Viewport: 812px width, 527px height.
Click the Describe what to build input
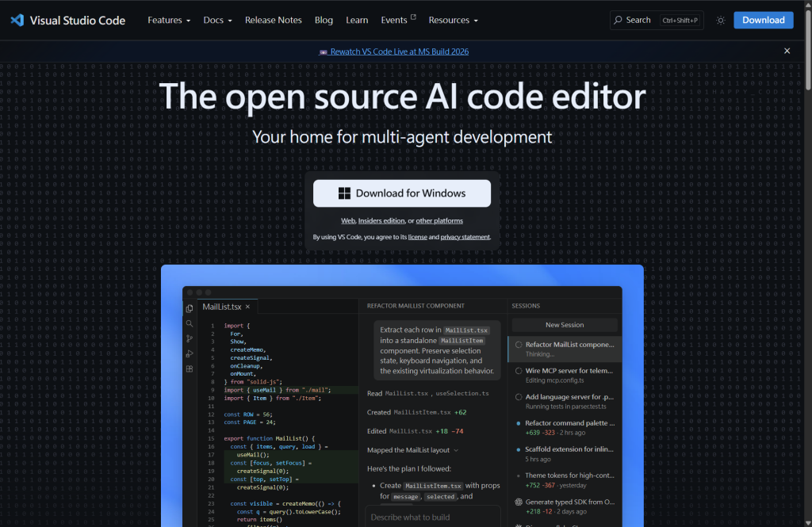(x=433, y=517)
